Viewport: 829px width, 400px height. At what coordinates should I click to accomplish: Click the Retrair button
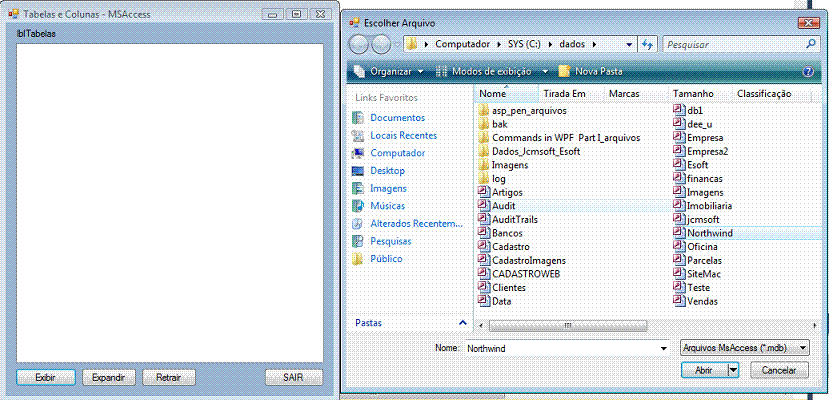click(x=169, y=377)
